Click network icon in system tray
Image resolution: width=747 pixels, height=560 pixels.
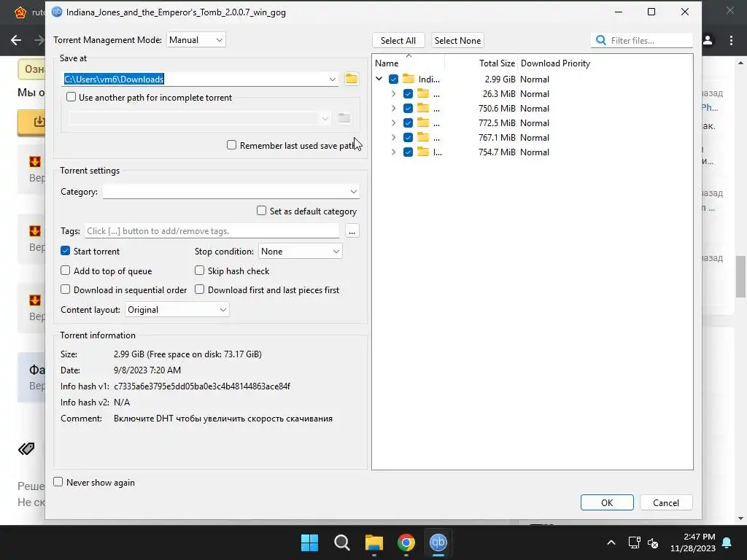pyautogui.click(x=634, y=542)
